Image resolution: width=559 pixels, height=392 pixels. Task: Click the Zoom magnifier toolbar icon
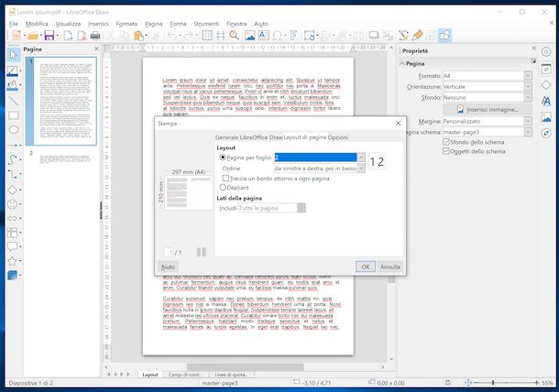tap(235, 36)
